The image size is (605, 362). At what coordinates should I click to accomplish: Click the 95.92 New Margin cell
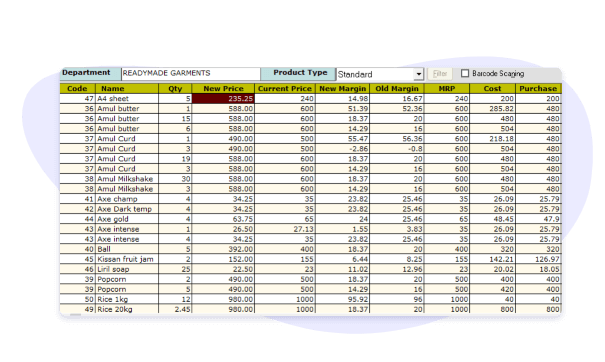pyautogui.click(x=343, y=299)
